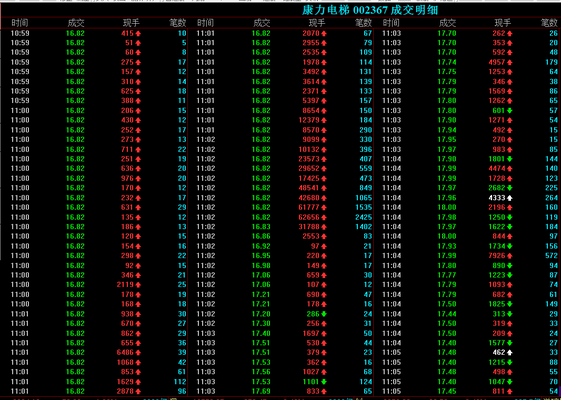Image resolution: width=561 pixels, height=400 pixels.
Task: Select the green volume 2682
Action: point(497,188)
